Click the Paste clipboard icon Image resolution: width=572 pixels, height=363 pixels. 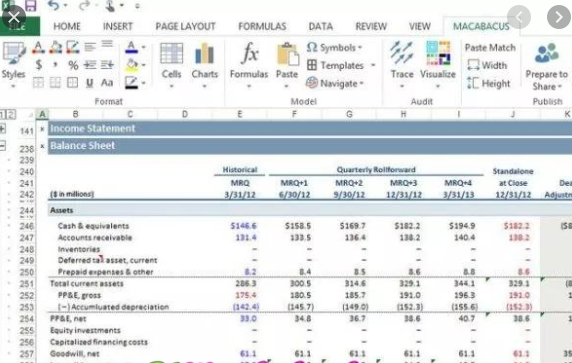click(x=287, y=55)
